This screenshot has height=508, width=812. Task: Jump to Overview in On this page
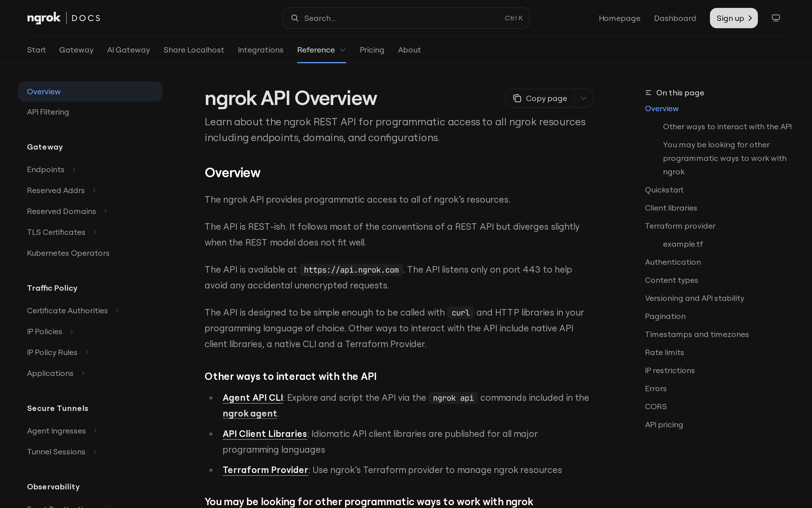click(661, 109)
